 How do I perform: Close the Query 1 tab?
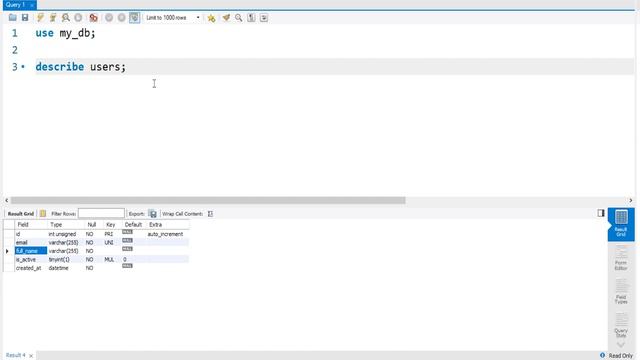point(32,5)
